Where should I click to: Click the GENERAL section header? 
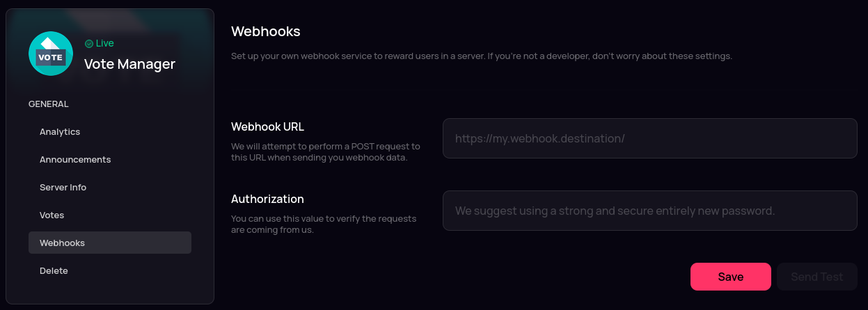click(48, 104)
